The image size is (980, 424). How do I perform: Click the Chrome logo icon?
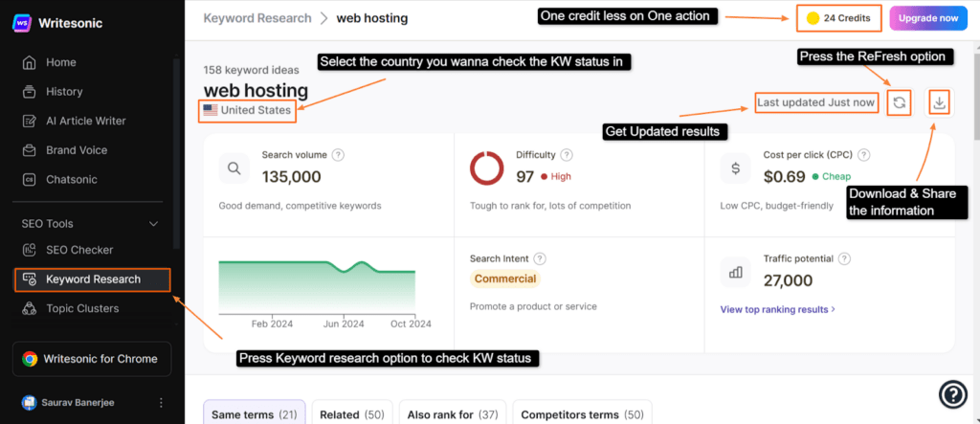(x=30, y=359)
